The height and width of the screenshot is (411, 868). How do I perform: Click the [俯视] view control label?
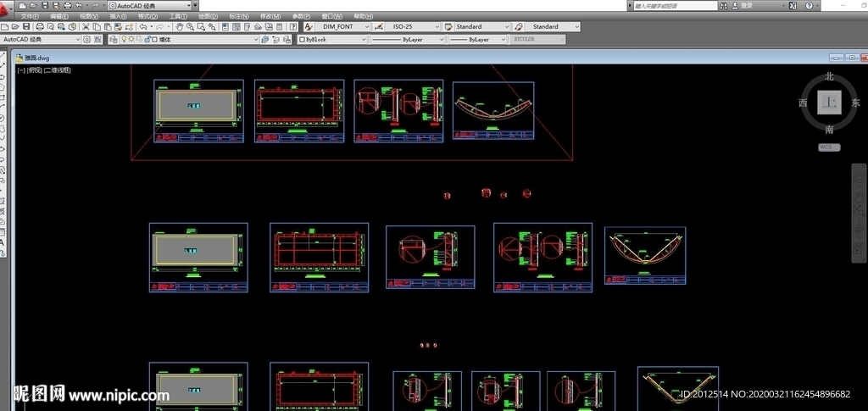click(x=35, y=70)
